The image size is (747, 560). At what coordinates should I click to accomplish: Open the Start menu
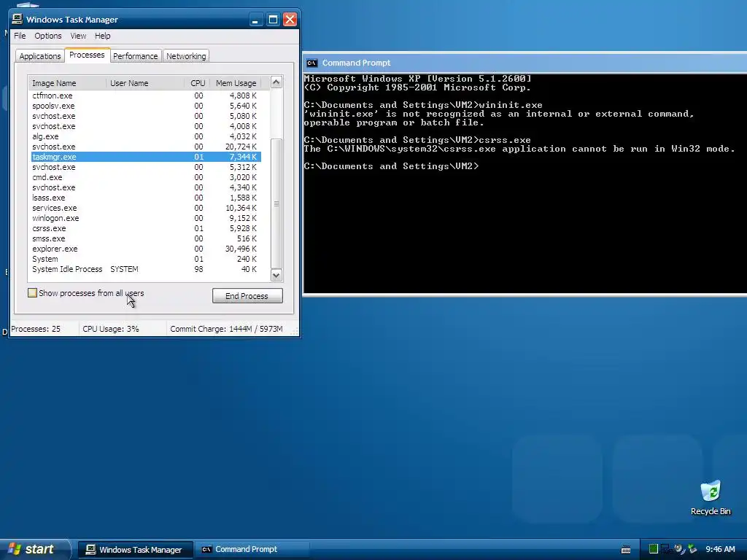tap(34, 549)
